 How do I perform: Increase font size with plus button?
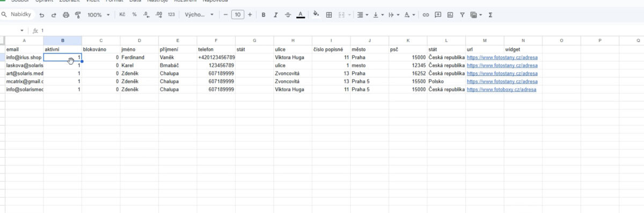[x=250, y=15]
